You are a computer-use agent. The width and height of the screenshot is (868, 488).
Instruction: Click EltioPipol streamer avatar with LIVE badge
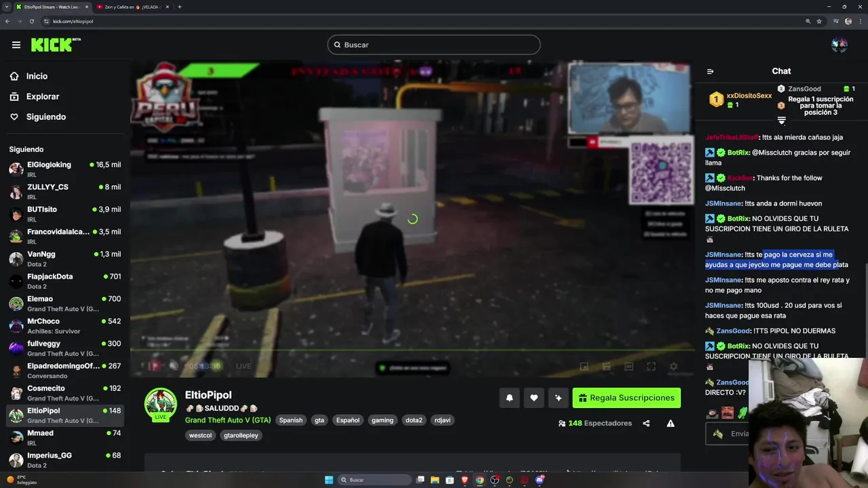[x=161, y=405]
